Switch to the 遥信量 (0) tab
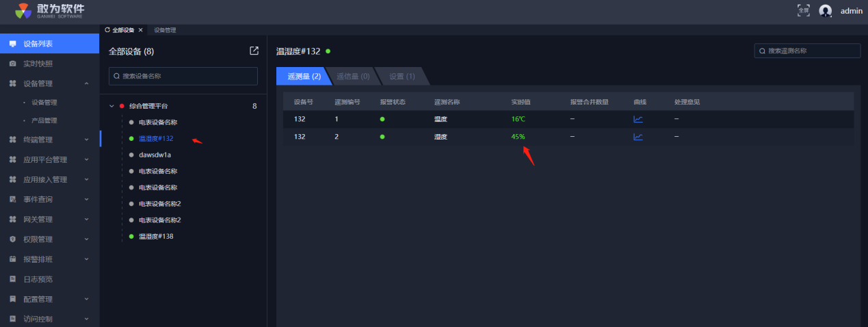 point(352,77)
